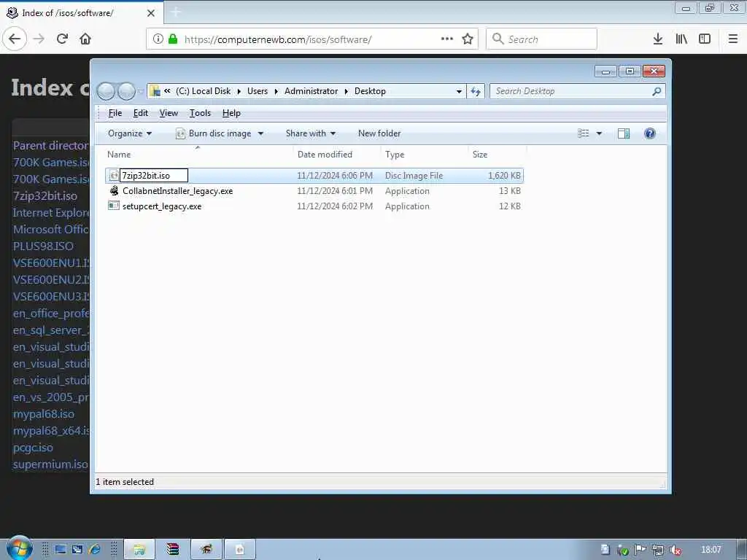The width and height of the screenshot is (747, 560).
Task: Click the Administrator breadcrumb segment
Action: (x=311, y=91)
